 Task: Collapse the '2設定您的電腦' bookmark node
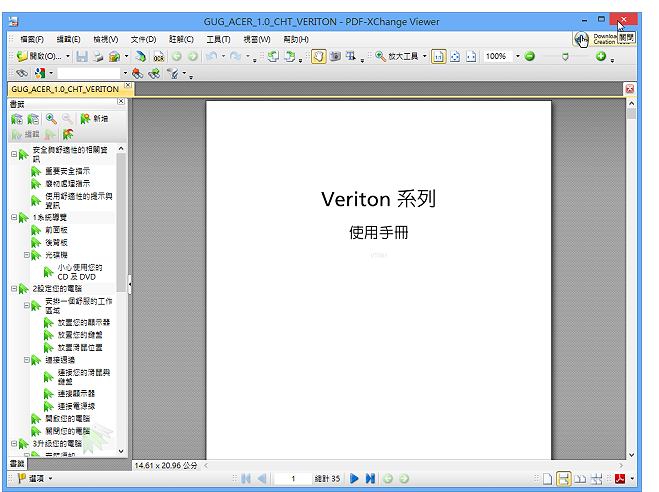click(14, 289)
